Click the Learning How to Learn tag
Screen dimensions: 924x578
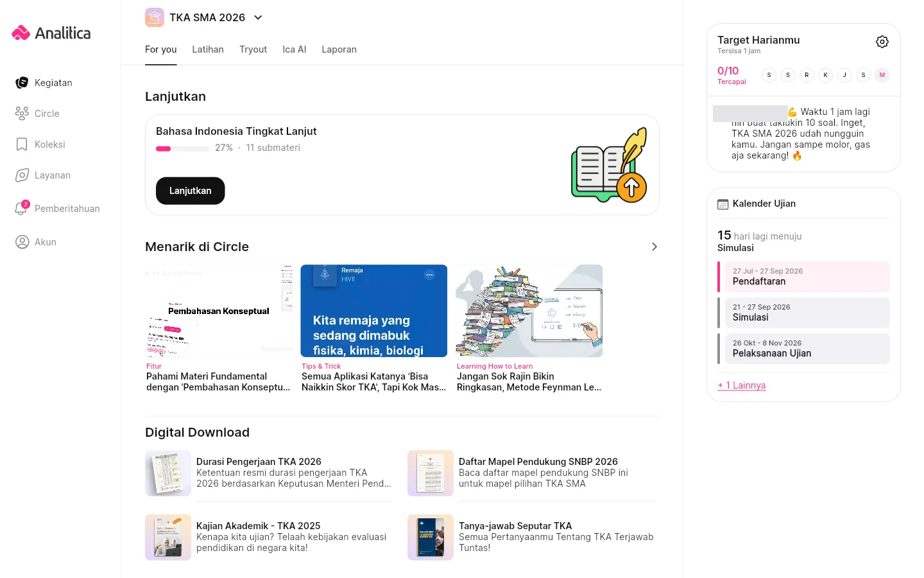[x=495, y=366]
